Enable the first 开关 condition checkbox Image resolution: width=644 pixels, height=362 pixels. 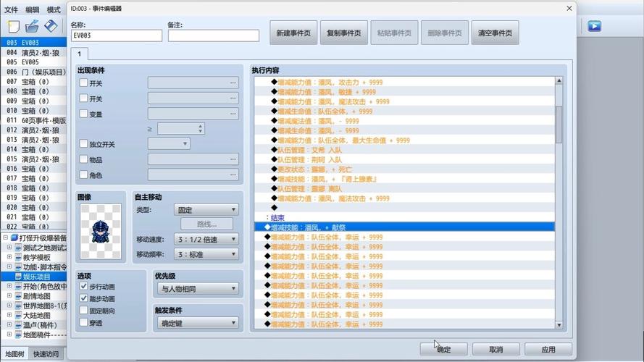click(x=83, y=83)
